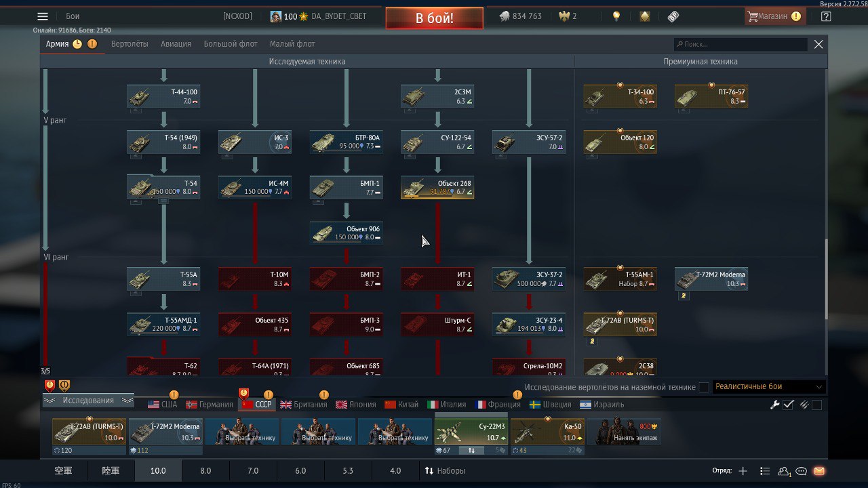Viewport: 868px width, 488px height.
Task: Open the orange mail envelope icon
Action: tap(819, 471)
